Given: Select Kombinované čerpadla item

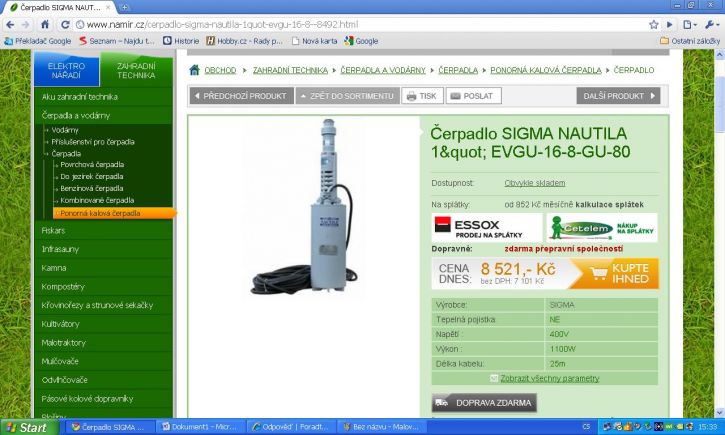Looking at the screenshot, I should tap(97, 201).
